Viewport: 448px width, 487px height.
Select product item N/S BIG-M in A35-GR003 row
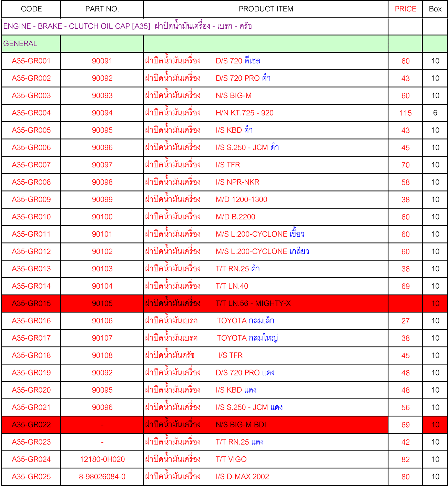[x=234, y=96]
